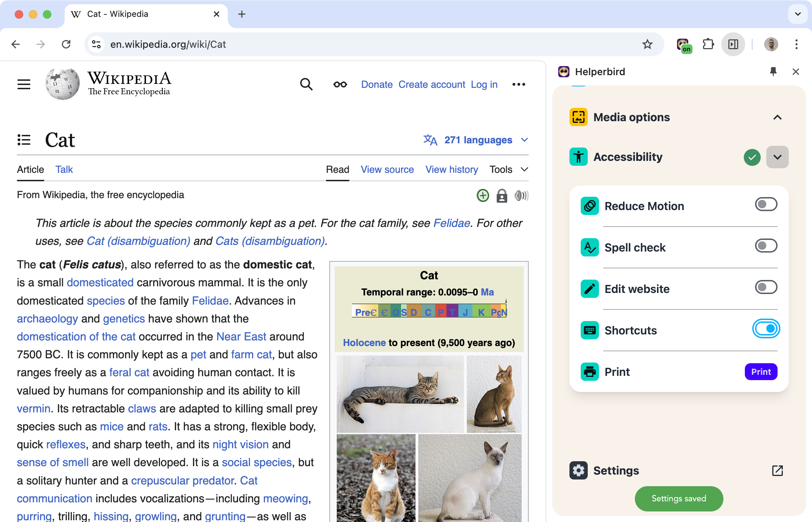Open the Wikipedia hamburger main menu
Screen dimensions: 812x522
[24, 84]
